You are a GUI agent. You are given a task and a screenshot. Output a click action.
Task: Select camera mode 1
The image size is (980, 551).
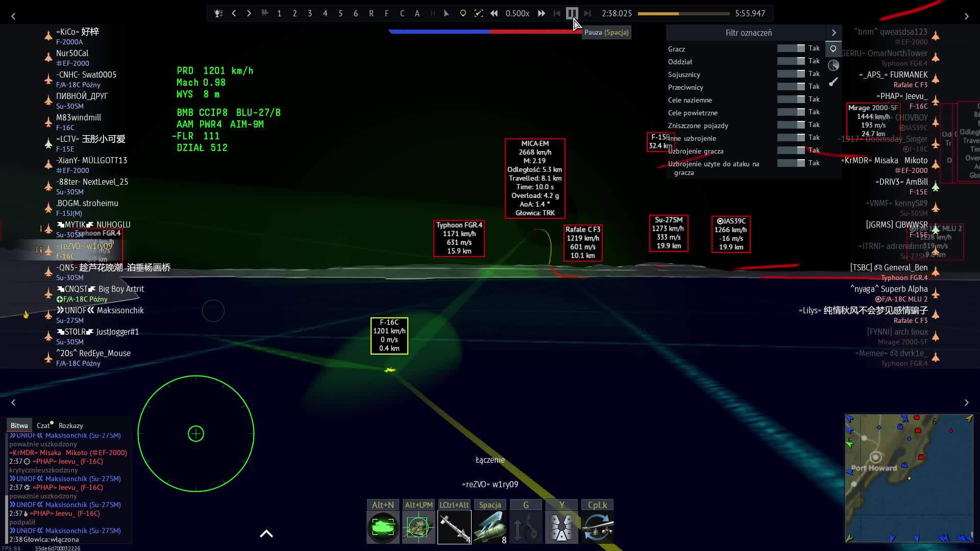(x=279, y=13)
